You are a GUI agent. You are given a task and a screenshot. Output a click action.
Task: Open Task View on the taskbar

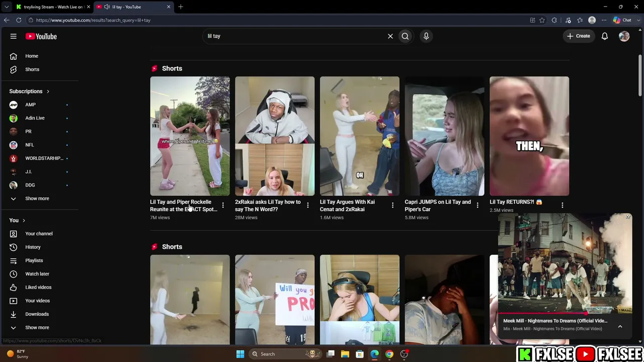coord(331,354)
